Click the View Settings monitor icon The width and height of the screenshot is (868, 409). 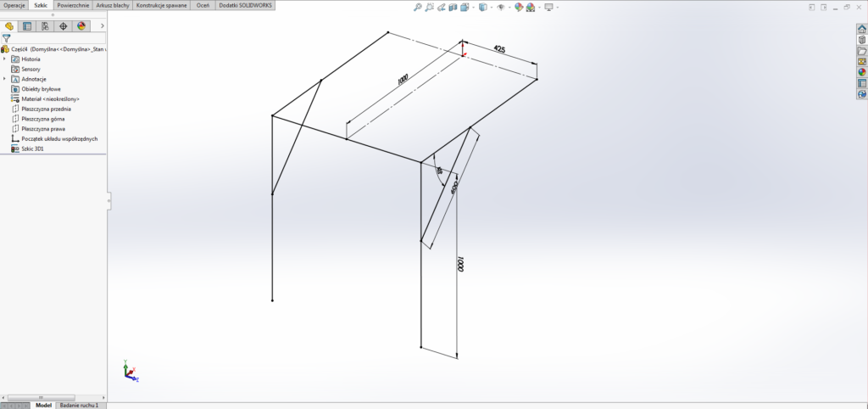click(548, 7)
